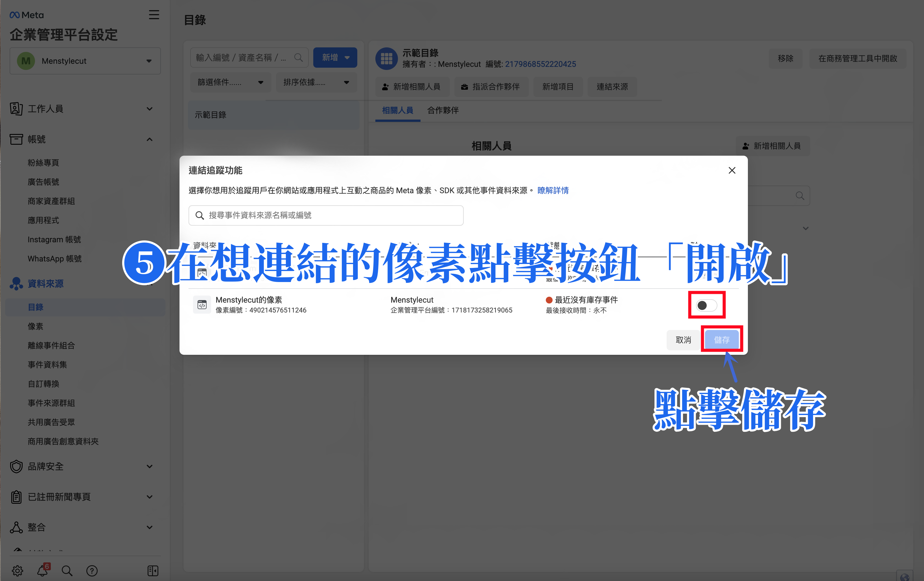The height and width of the screenshot is (581, 924).
Task: Open the 排序依據 sort dropdown
Action: [x=316, y=82]
